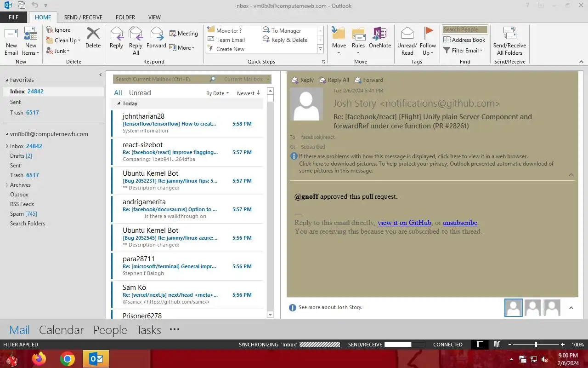Click the ribbon Reply All button
Image resolution: width=588 pixels, height=368 pixels.
tap(136, 41)
